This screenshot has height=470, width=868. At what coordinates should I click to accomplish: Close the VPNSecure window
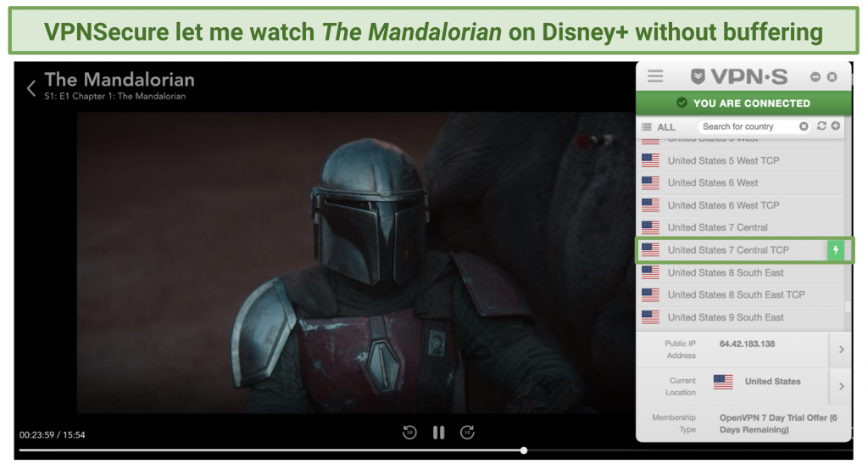pyautogui.click(x=832, y=77)
